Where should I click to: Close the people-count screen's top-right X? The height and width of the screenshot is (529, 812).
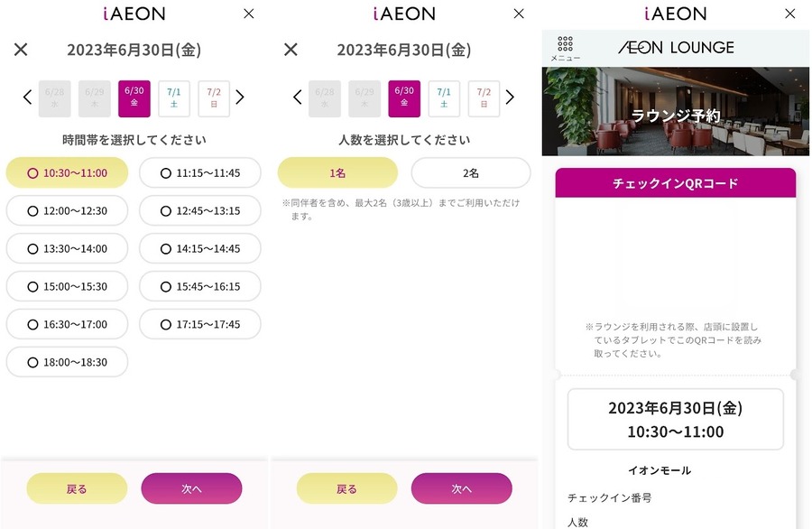[x=519, y=14]
